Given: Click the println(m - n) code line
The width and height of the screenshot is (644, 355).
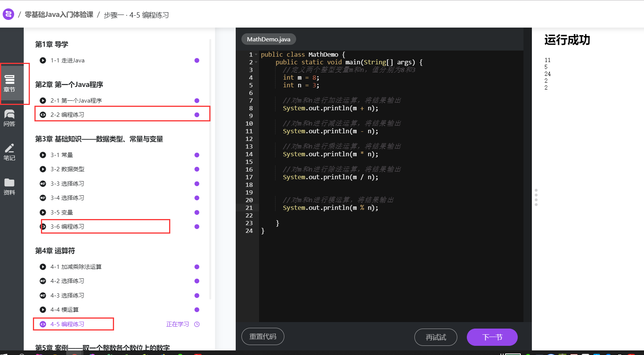Looking at the screenshot, I should click(x=331, y=131).
